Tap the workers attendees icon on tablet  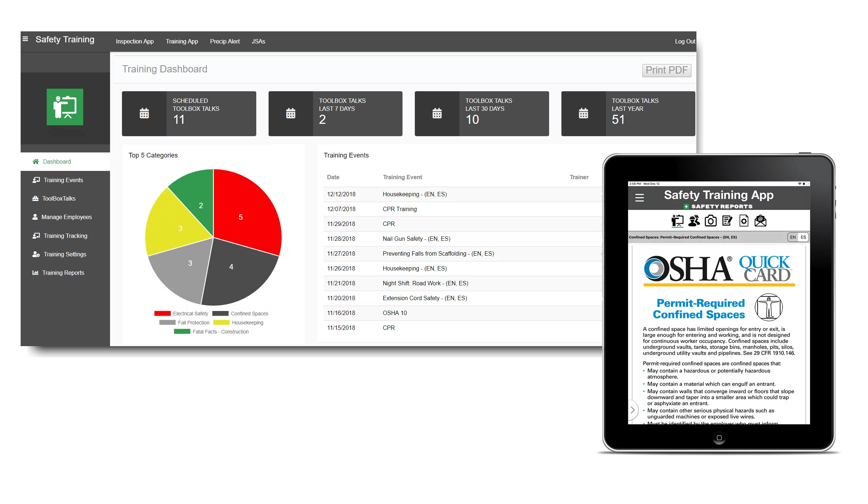(694, 221)
